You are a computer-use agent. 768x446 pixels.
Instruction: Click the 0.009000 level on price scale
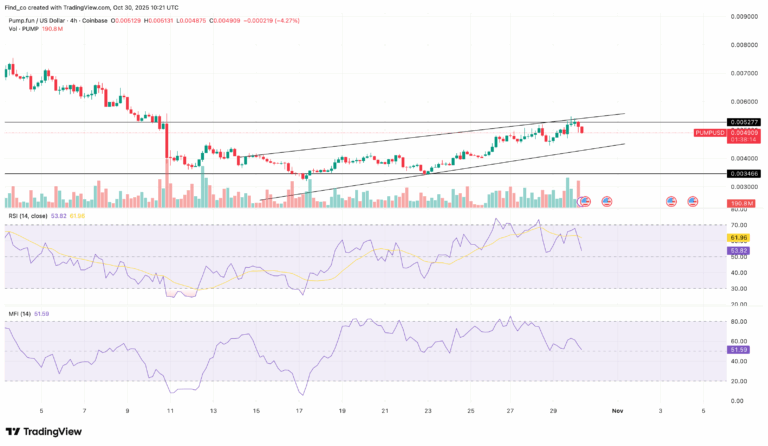pos(741,16)
